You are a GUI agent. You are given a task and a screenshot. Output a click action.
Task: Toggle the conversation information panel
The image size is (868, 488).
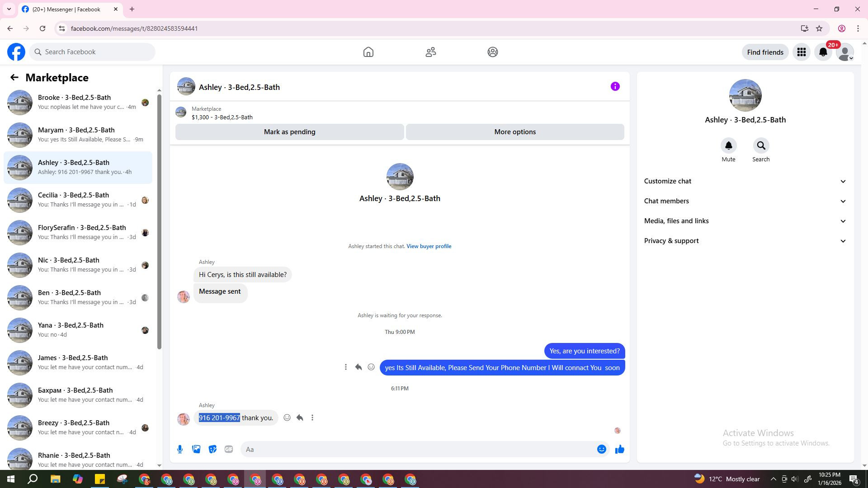615,86
